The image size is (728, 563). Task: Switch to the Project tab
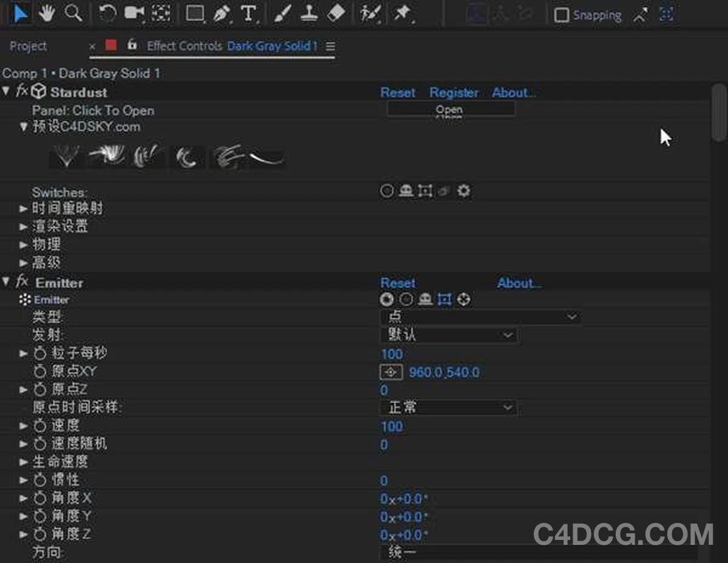[27, 46]
